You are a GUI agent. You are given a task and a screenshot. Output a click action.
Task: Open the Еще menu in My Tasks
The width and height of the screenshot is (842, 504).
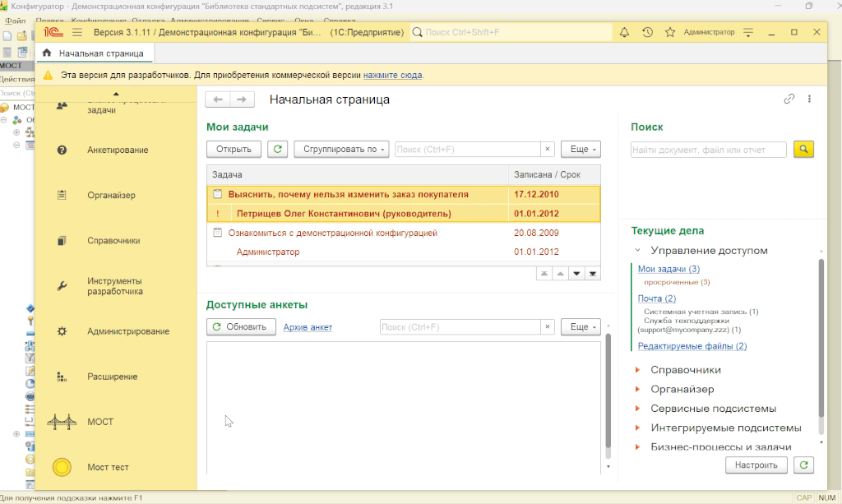click(x=581, y=149)
